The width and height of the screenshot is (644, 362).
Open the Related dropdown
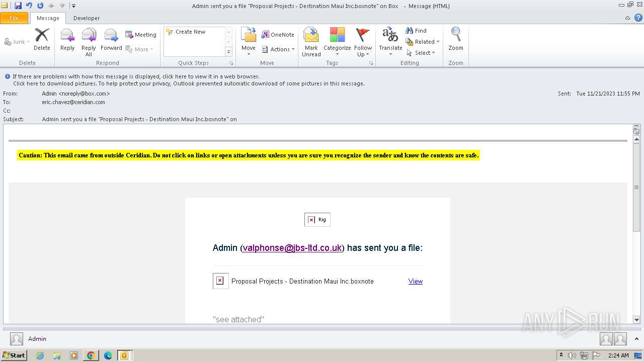coord(423,42)
